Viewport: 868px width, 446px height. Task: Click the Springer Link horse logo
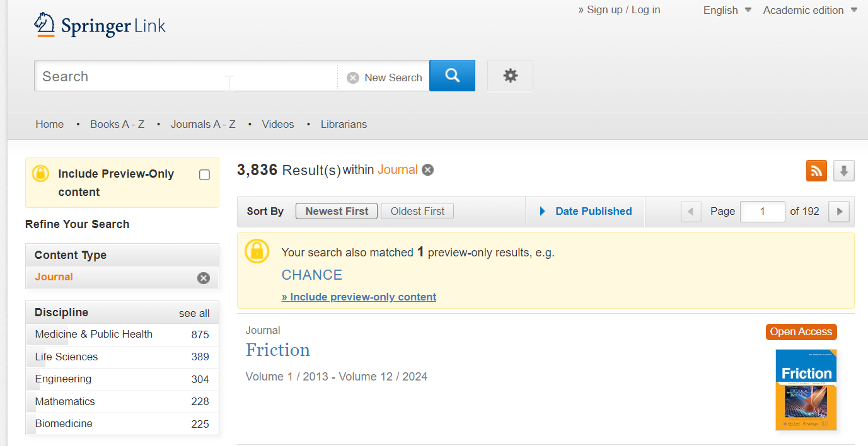pos(45,25)
